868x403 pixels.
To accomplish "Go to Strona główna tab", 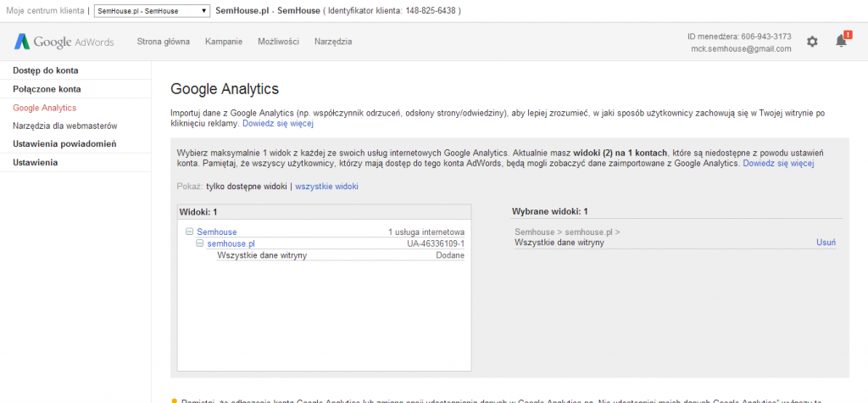I will [164, 42].
